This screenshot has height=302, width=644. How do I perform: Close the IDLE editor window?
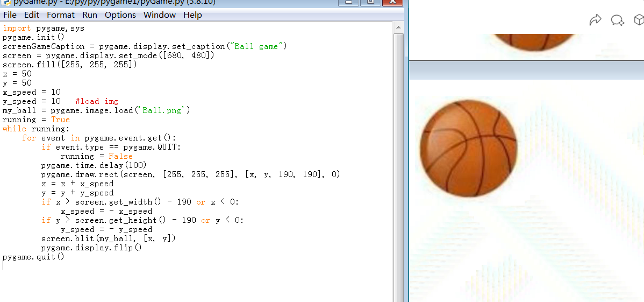click(x=392, y=2)
